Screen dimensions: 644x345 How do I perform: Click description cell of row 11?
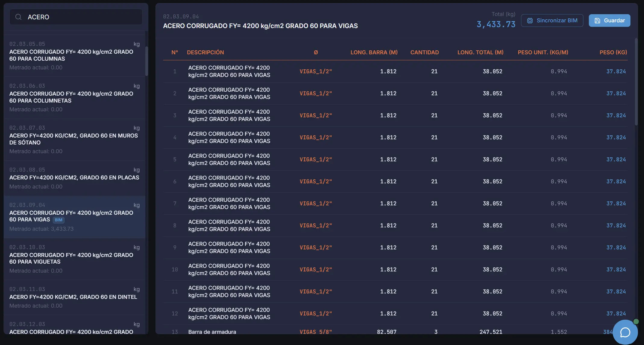(x=229, y=292)
